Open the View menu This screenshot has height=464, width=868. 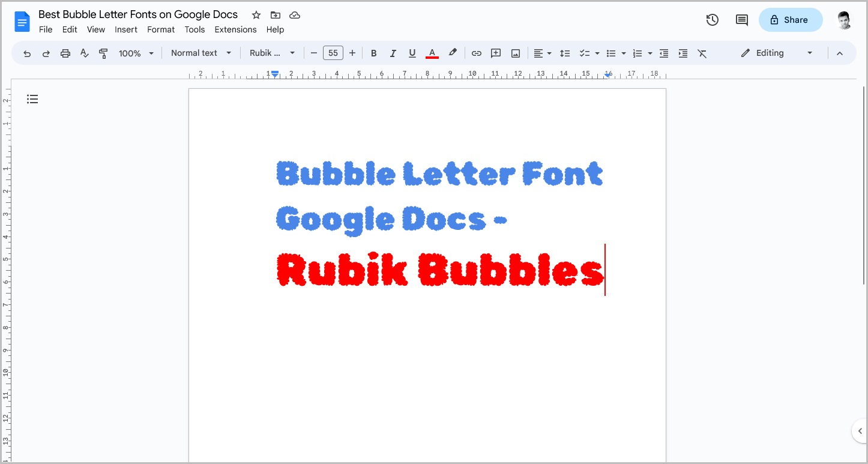[96, 29]
